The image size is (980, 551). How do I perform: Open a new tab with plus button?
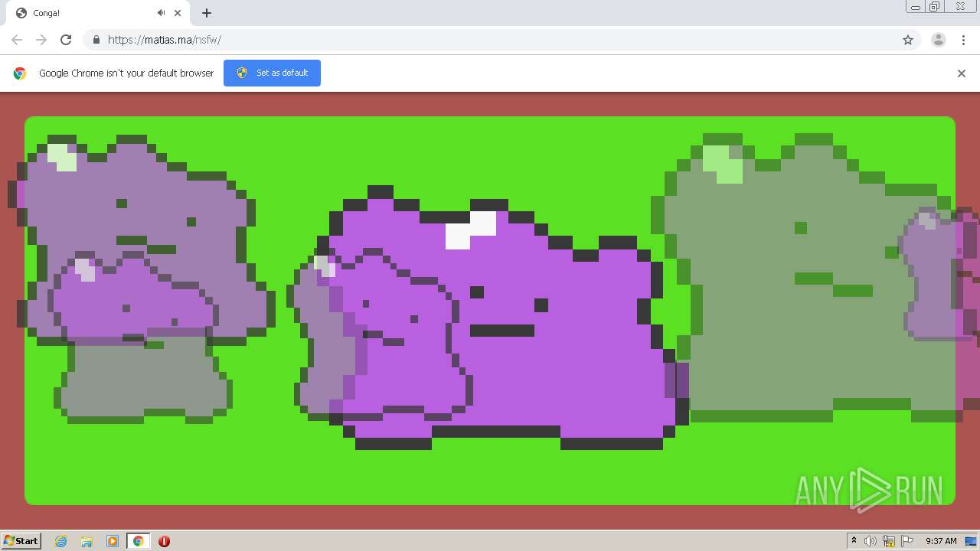pyautogui.click(x=207, y=13)
